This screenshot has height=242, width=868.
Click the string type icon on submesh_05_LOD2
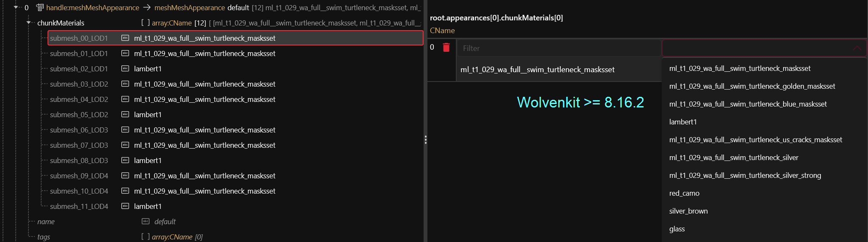(125, 114)
